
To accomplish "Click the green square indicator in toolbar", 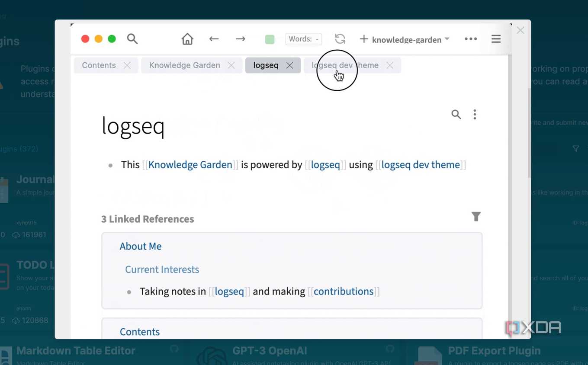I will tap(270, 39).
